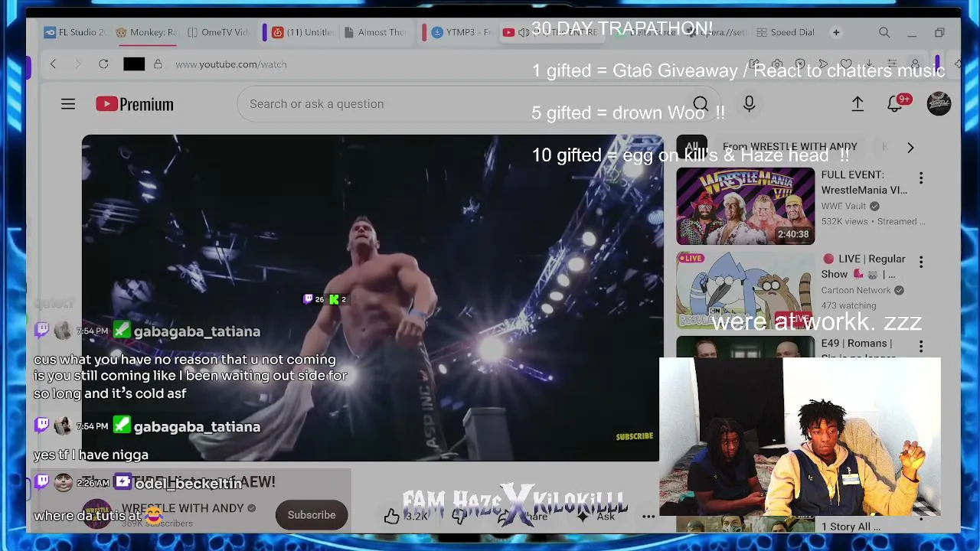Open the notifications bell
Image resolution: width=980 pixels, height=551 pixels.
894,104
